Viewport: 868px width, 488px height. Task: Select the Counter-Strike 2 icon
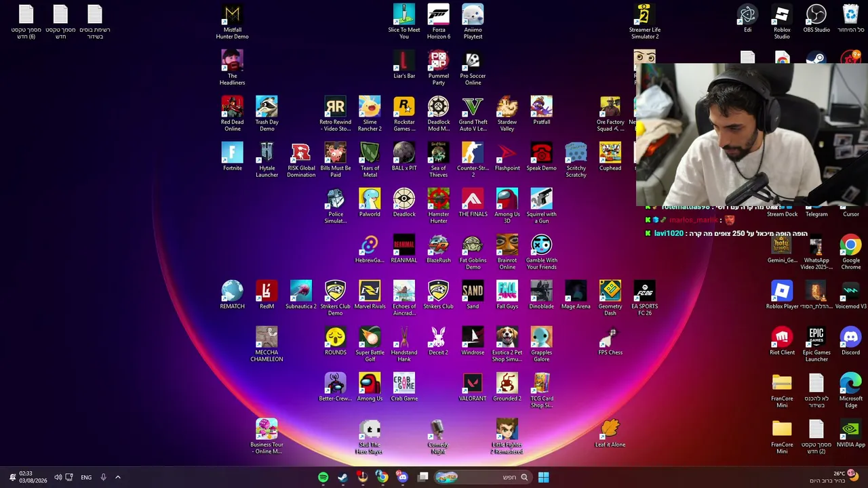(x=473, y=160)
